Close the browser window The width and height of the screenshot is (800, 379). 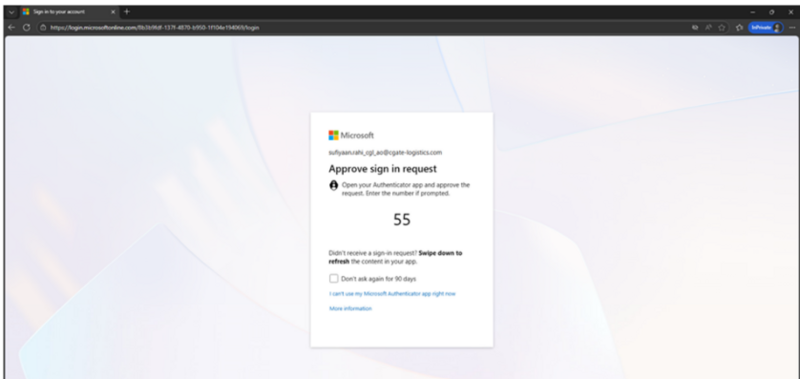point(791,12)
